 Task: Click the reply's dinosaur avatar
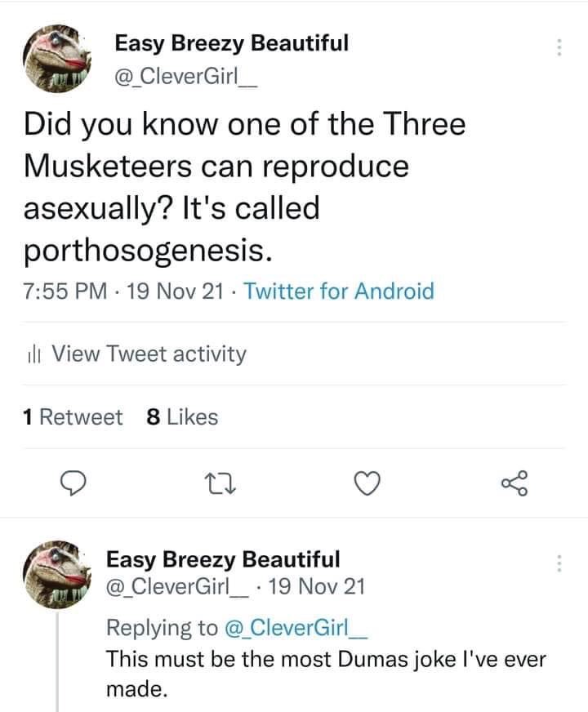[56, 574]
